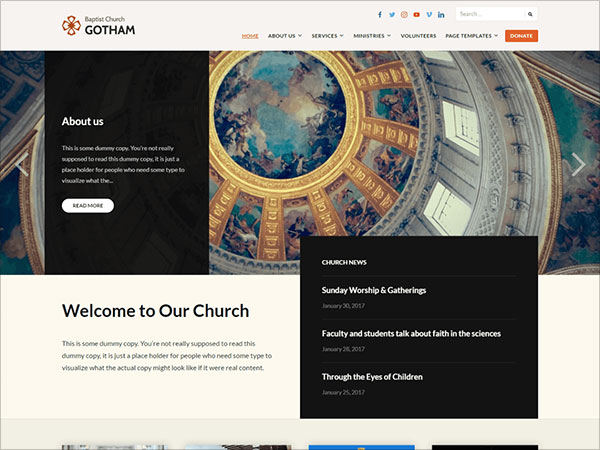Open Faculty and students faith article
The width and height of the screenshot is (600, 450).
(x=411, y=333)
